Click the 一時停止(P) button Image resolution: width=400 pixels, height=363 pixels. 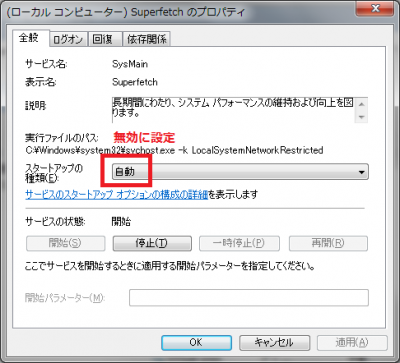point(239,243)
